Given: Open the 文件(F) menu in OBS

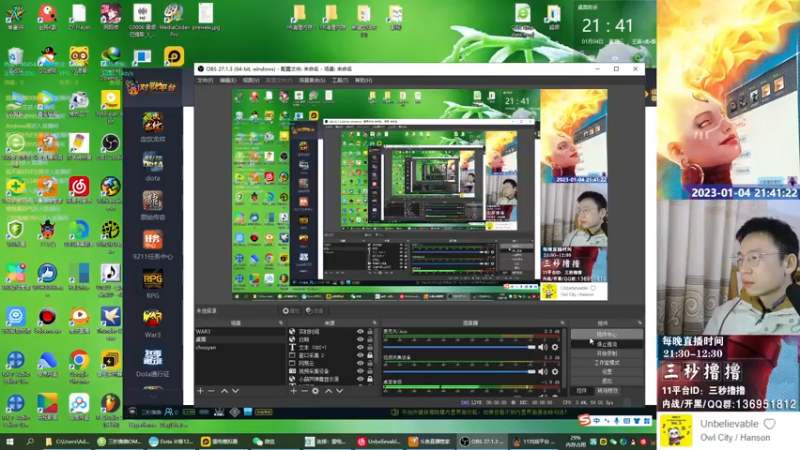Looking at the screenshot, I should [205, 81].
